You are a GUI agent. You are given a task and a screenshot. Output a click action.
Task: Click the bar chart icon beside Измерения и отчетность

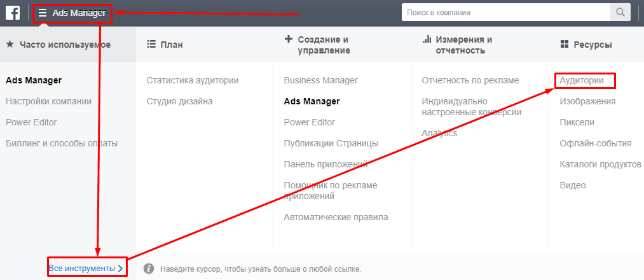(x=427, y=39)
